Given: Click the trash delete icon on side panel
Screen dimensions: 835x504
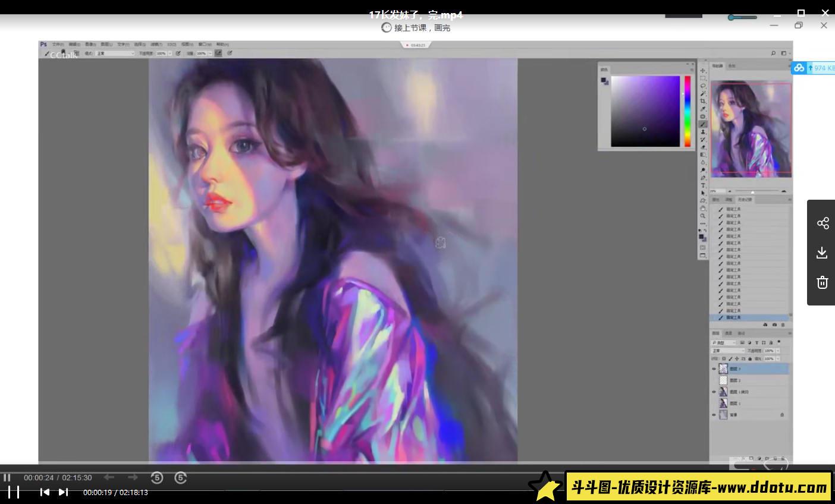Looking at the screenshot, I should point(823,282).
